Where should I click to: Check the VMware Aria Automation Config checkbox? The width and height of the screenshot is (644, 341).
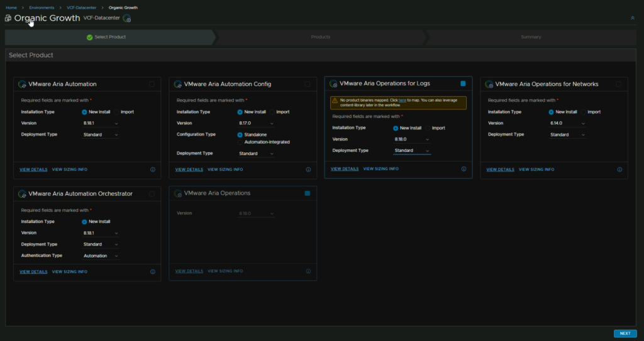(x=307, y=84)
